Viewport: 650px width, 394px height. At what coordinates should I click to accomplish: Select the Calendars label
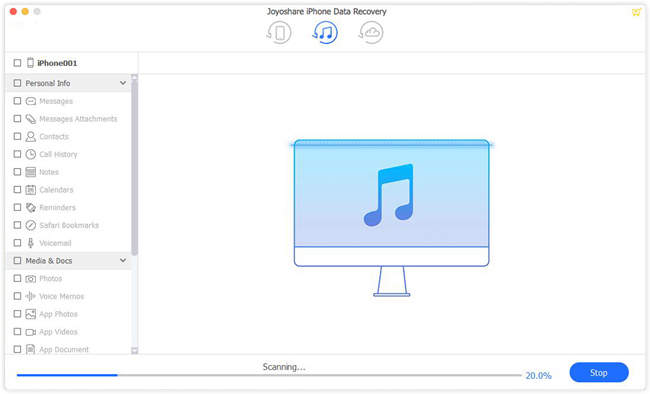point(56,190)
